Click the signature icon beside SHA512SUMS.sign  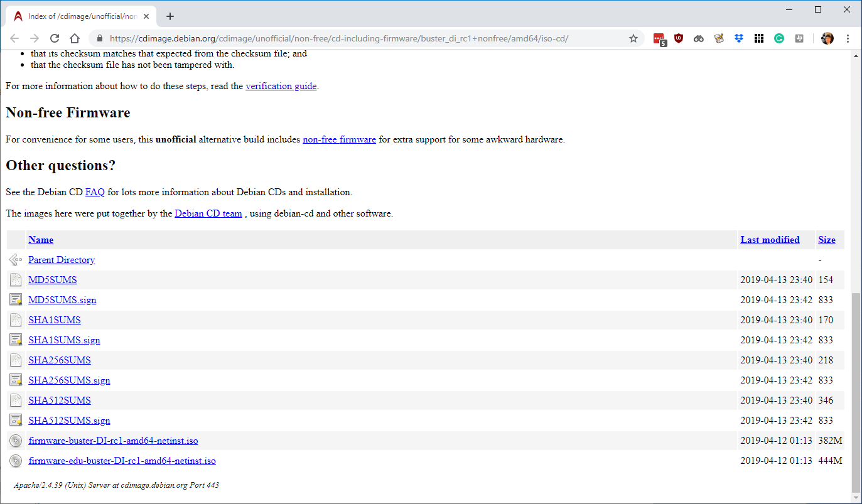[x=16, y=421]
